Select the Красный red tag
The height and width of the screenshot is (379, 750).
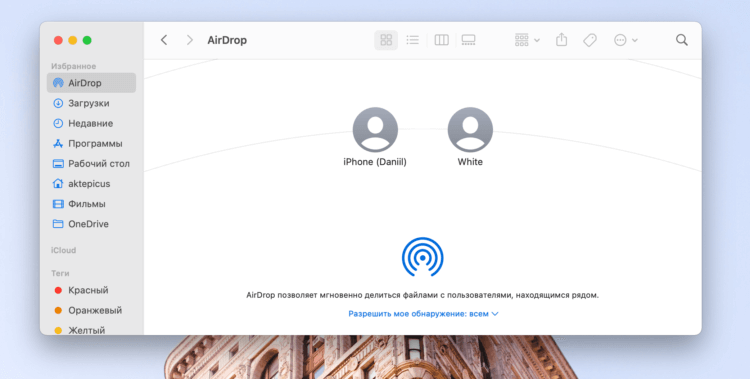(x=91, y=290)
